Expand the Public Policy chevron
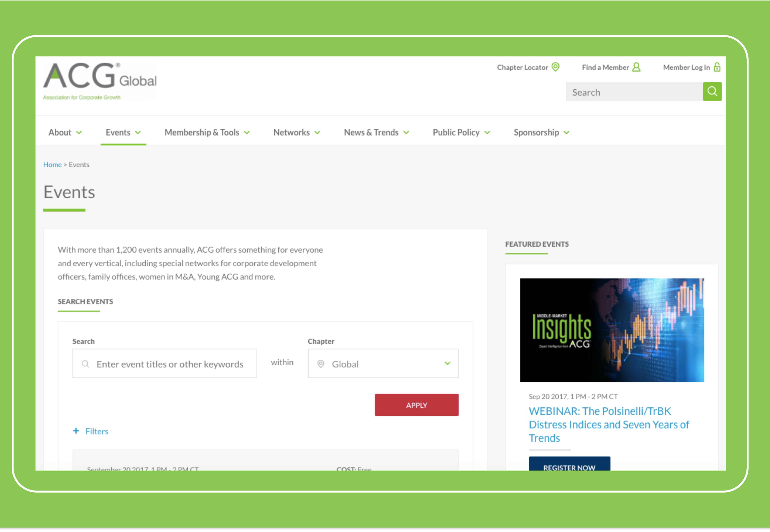The height and width of the screenshot is (532, 770). click(487, 133)
